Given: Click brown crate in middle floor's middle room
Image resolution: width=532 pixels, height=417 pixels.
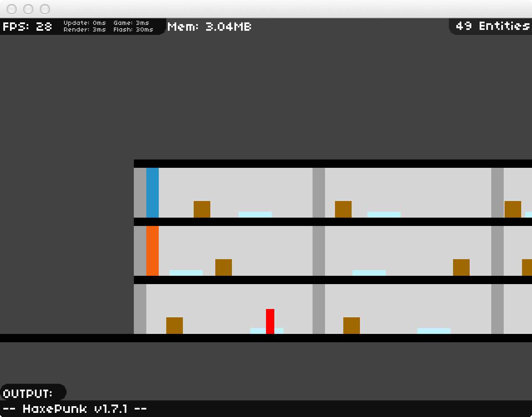Looking at the screenshot, I should point(461,267).
